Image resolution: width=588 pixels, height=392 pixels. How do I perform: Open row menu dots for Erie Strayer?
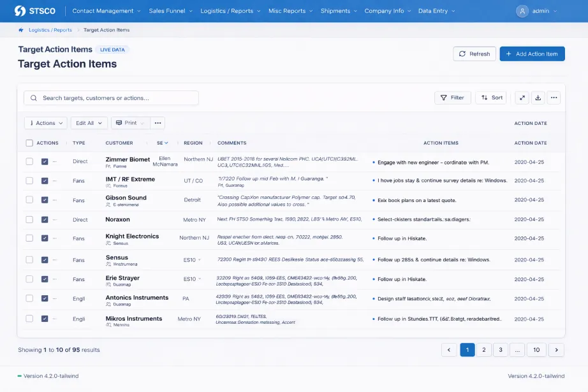point(55,279)
